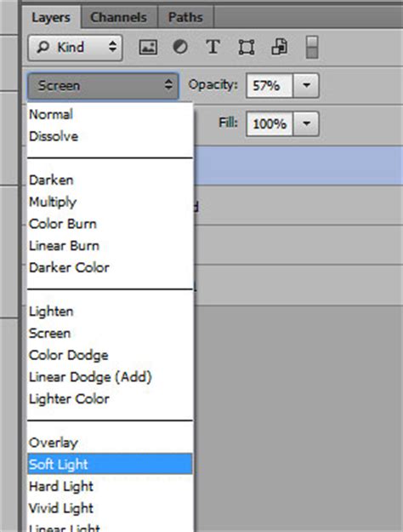The image size is (403, 532).
Task: Filter for type layers T icon
Action: [x=213, y=47]
